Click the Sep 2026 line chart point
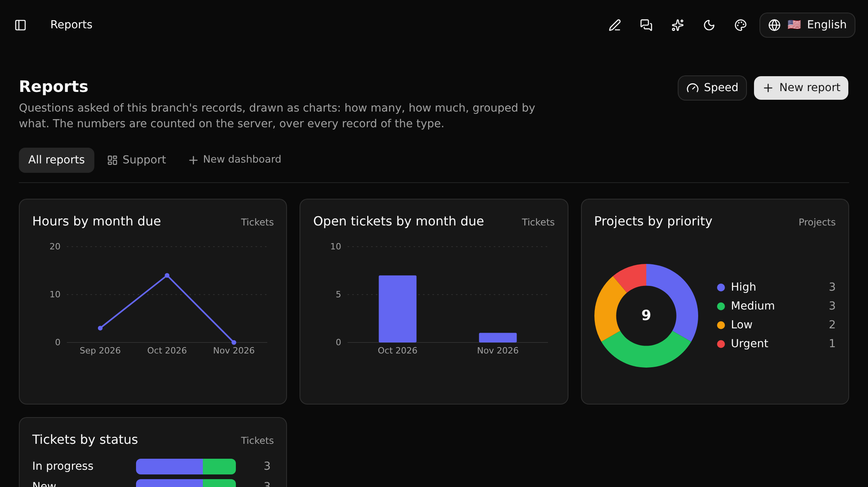Viewport: 868px width, 487px height. pyautogui.click(x=100, y=328)
